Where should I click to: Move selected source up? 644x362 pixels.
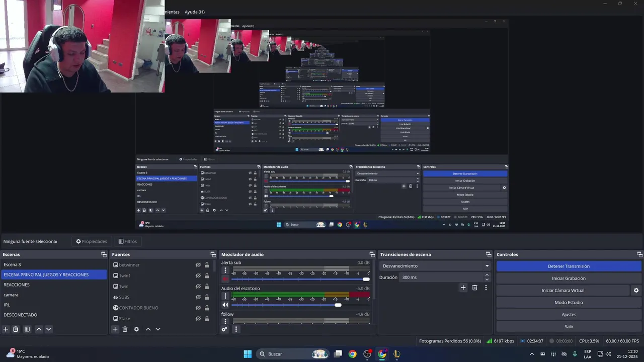click(x=148, y=329)
